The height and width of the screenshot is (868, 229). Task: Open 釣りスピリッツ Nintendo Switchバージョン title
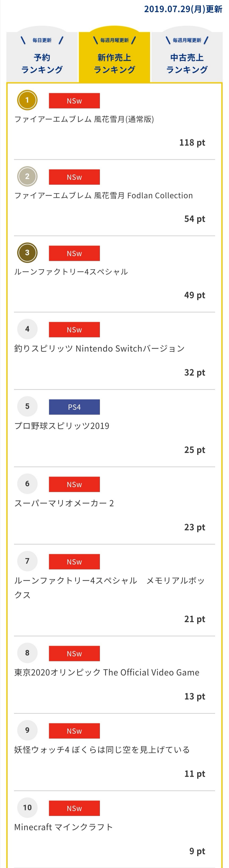coord(99,348)
